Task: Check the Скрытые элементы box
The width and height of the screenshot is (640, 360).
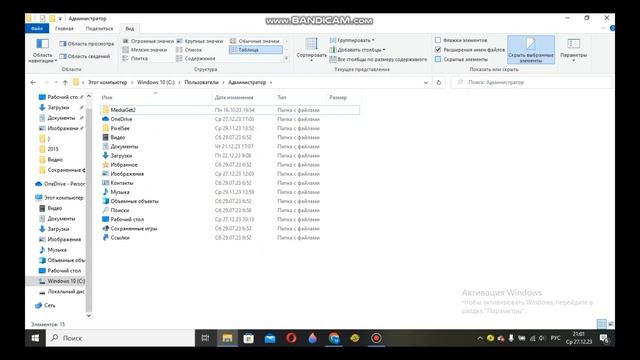Action: (x=438, y=60)
